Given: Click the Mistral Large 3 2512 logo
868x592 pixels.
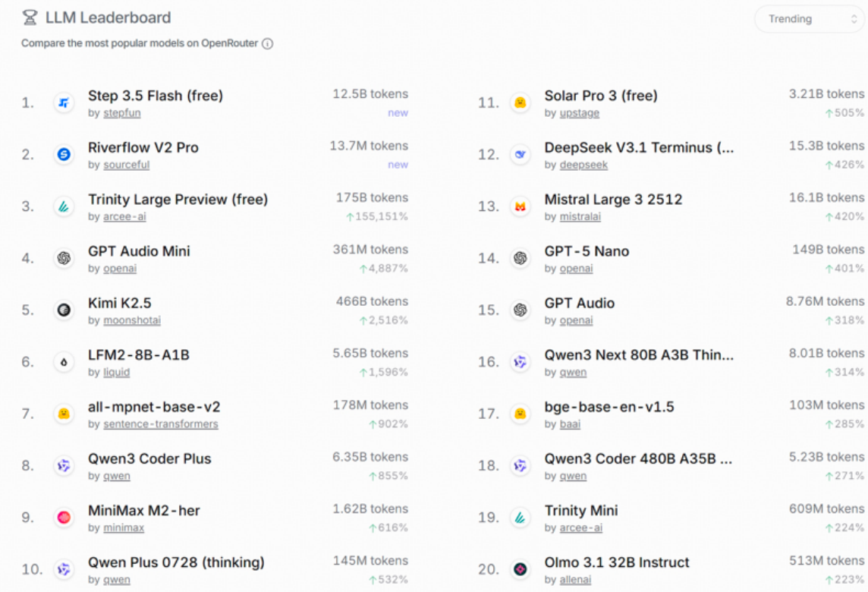Looking at the screenshot, I should pos(520,206).
